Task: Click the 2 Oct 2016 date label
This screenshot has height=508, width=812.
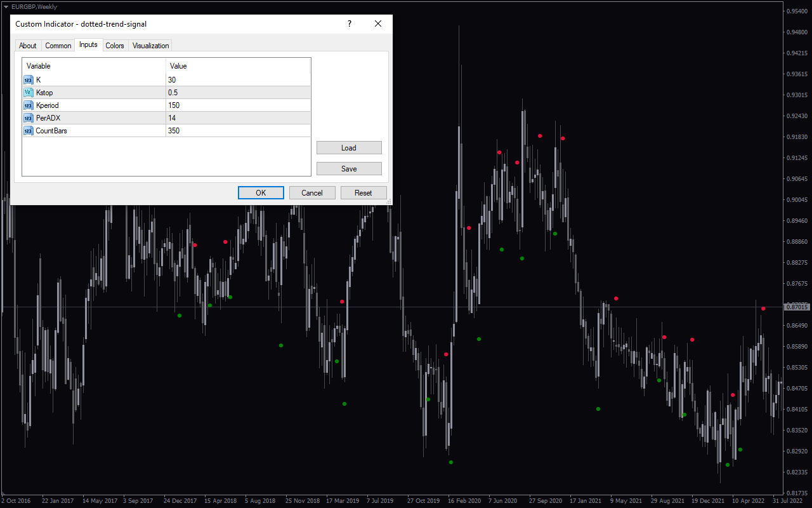Action: point(16,501)
